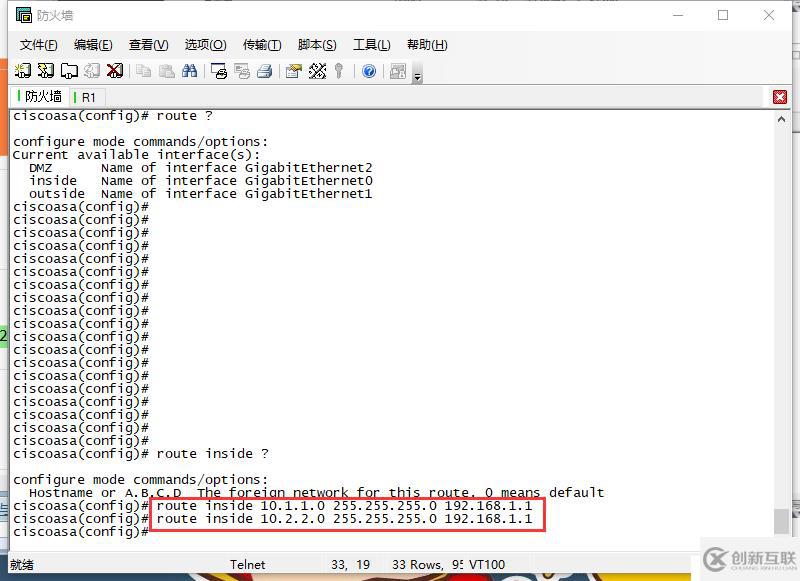Open Session Options from the toolbar
This screenshot has width=800, height=581.
click(294, 71)
